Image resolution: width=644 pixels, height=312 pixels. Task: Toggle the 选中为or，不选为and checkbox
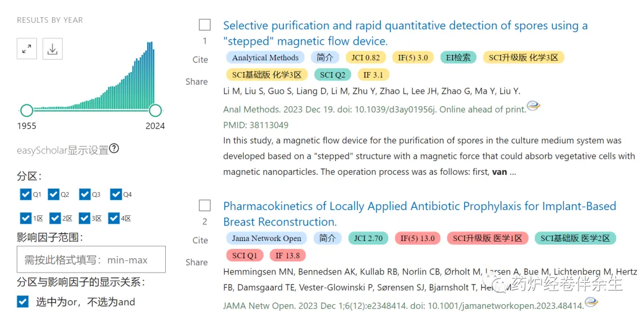23,301
